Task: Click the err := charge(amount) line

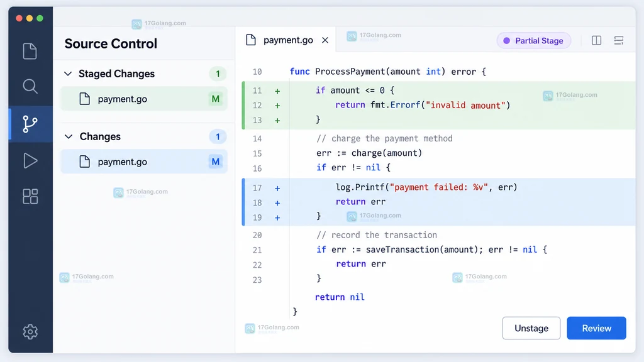Action: click(369, 153)
